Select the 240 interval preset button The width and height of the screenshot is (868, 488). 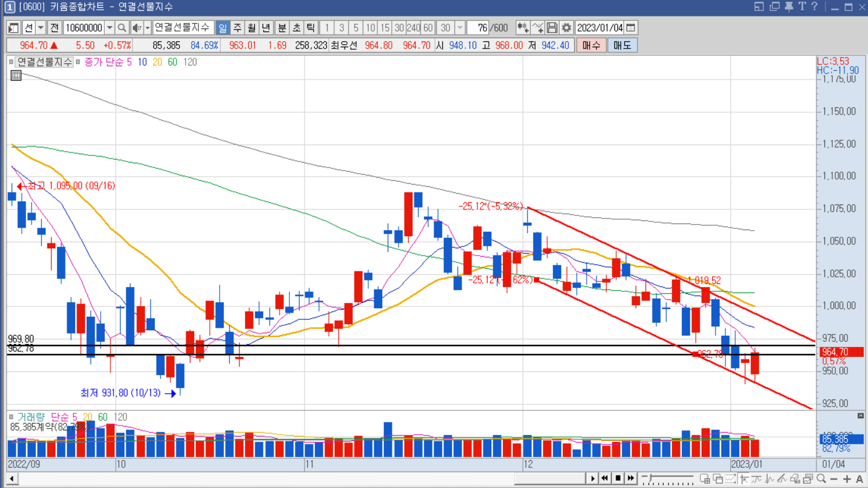click(414, 28)
